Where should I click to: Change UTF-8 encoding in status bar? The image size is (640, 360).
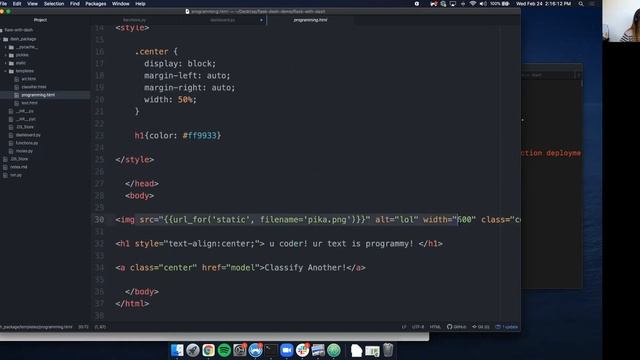coord(418,327)
